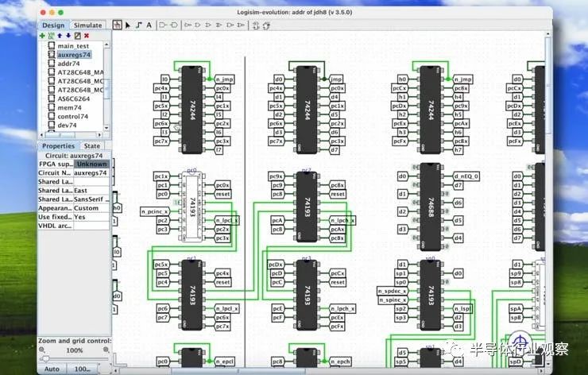Click the d_nEQ_0 tunnel label
Screen dimensions: 588x375
click(x=466, y=176)
